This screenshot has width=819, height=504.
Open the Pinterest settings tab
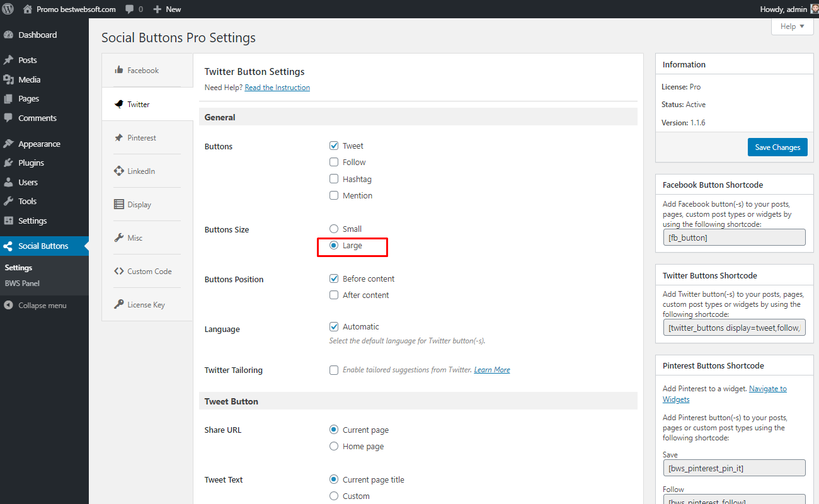point(147,138)
